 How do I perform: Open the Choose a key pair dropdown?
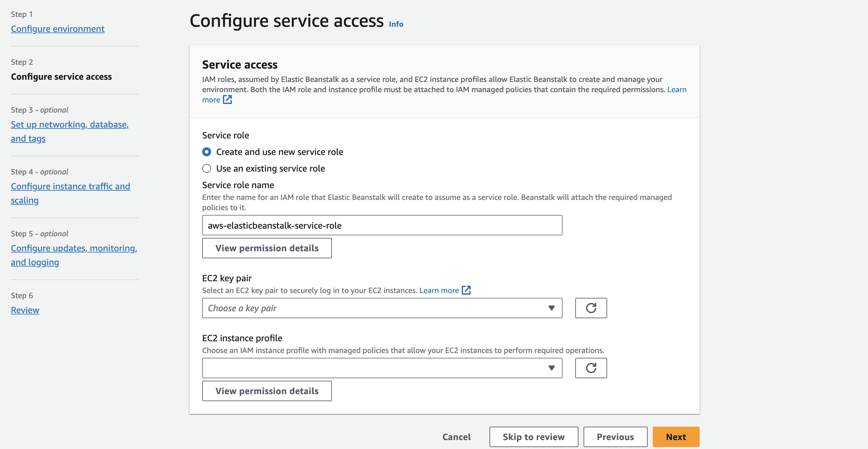click(382, 308)
